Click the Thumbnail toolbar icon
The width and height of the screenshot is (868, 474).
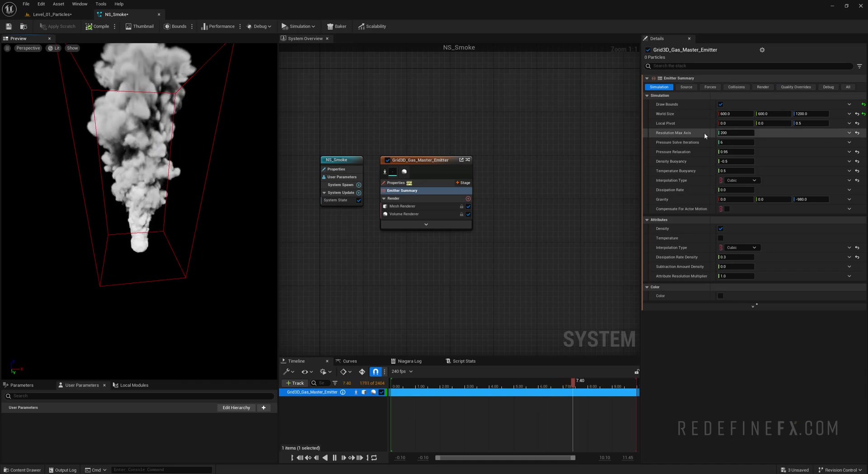(x=139, y=26)
